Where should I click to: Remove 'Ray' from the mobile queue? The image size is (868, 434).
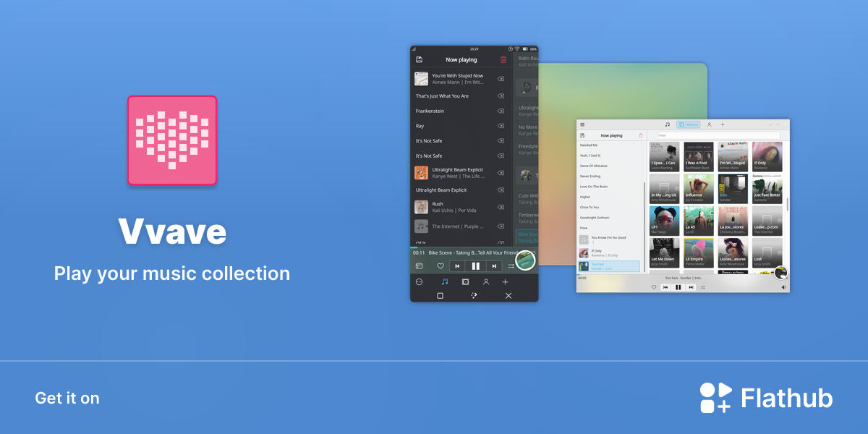tap(501, 126)
